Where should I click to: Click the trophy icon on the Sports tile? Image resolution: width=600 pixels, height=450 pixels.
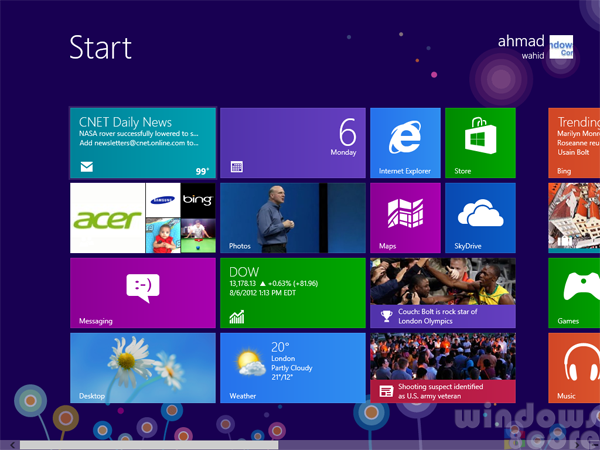point(386,316)
